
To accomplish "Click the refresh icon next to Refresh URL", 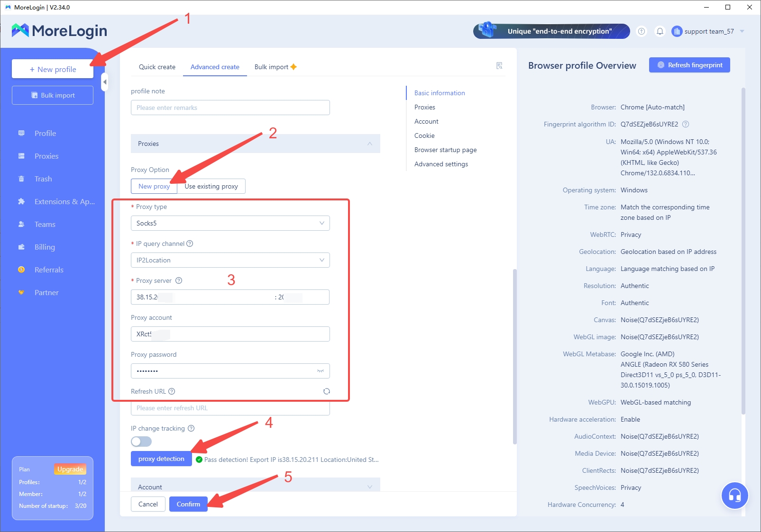I will click(326, 391).
